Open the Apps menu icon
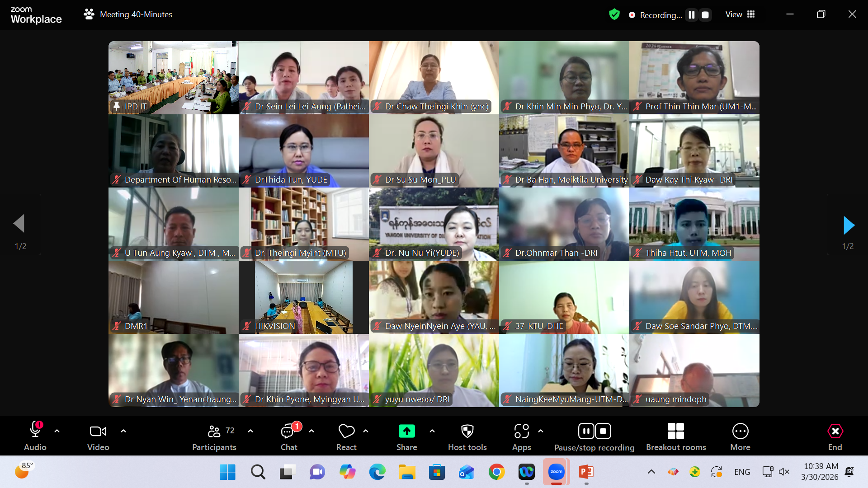The width and height of the screenshot is (868, 488). pos(521,432)
